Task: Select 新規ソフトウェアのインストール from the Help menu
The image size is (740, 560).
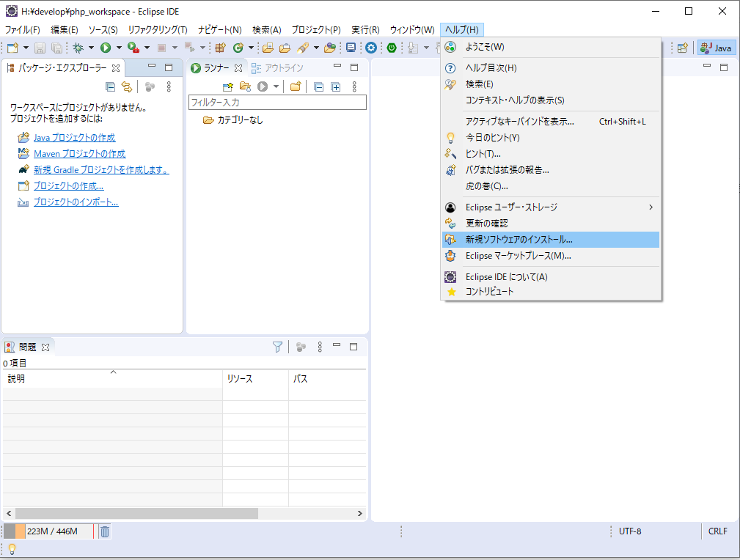Action: tap(521, 239)
